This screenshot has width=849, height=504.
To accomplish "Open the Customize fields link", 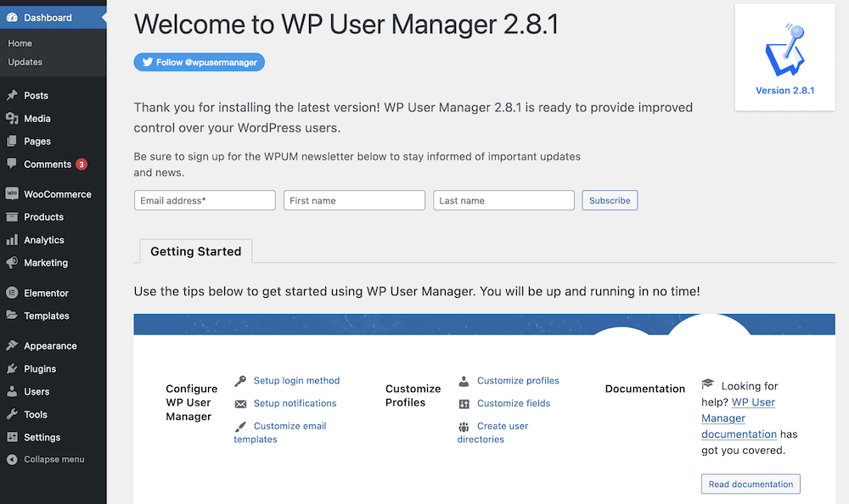I will [x=514, y=403].
